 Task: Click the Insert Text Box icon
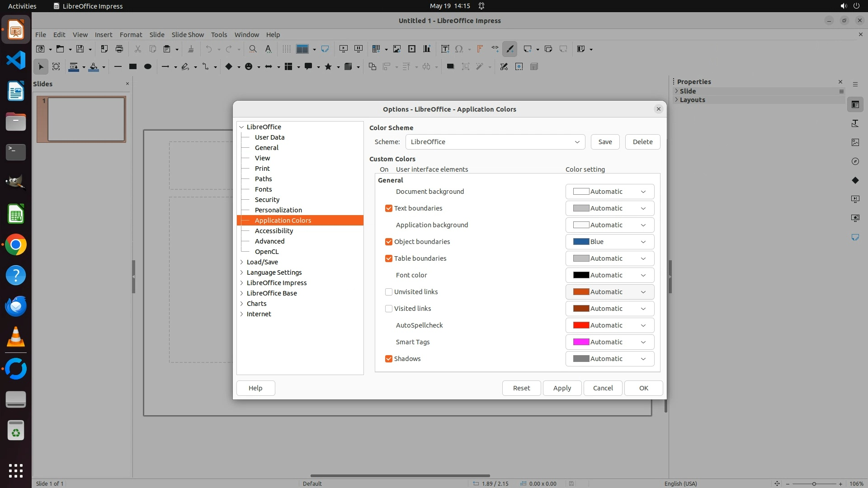(x=445, y=49)
